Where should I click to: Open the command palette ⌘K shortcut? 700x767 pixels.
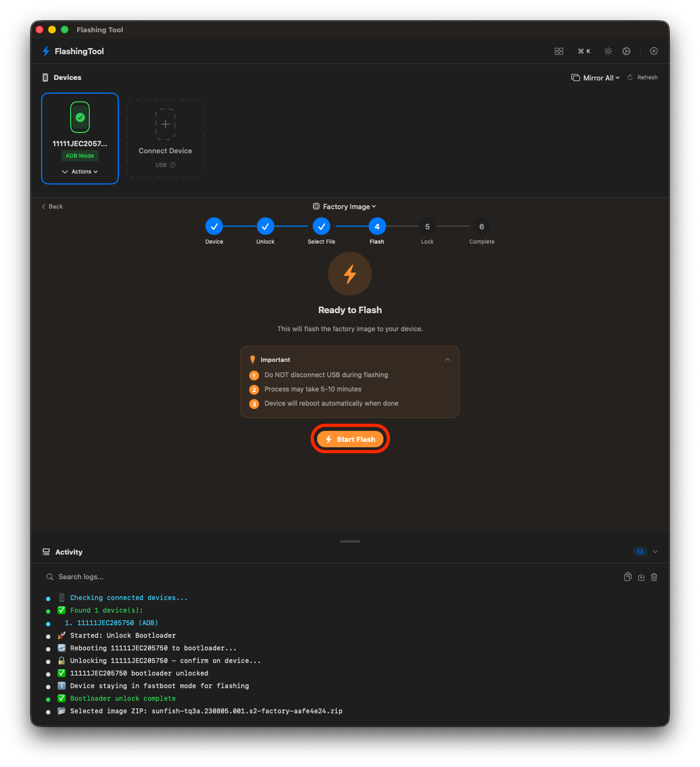tap(584, 51)
